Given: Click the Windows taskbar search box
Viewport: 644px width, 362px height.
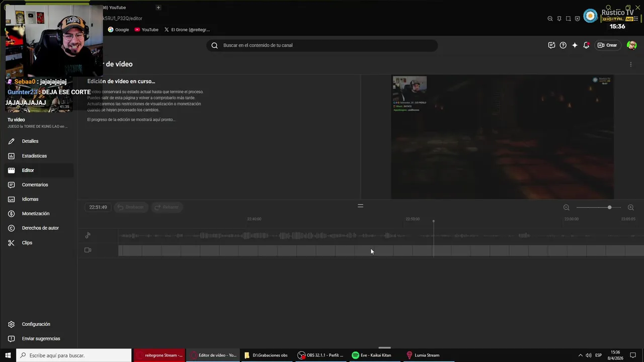Looking at the screenshot, I should [74, 355].
